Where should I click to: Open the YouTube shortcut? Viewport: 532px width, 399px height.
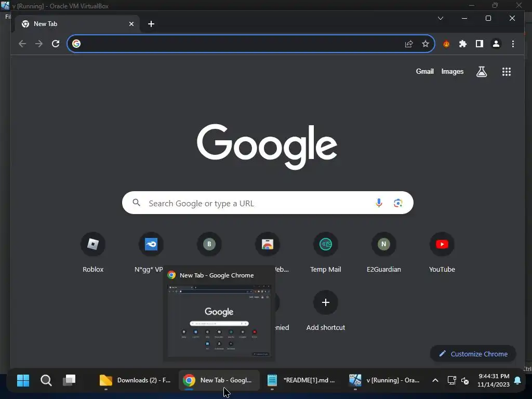(442, 252)
